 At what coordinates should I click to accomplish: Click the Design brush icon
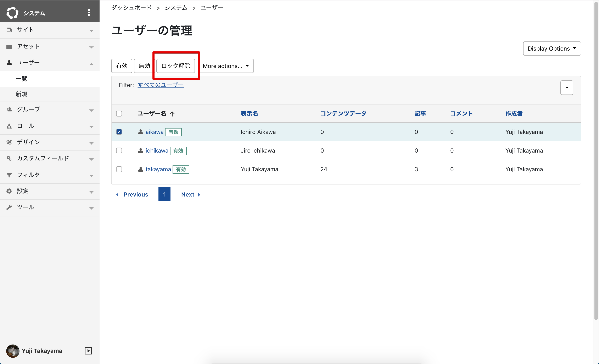pyautogui.click(x=9, y=142)
